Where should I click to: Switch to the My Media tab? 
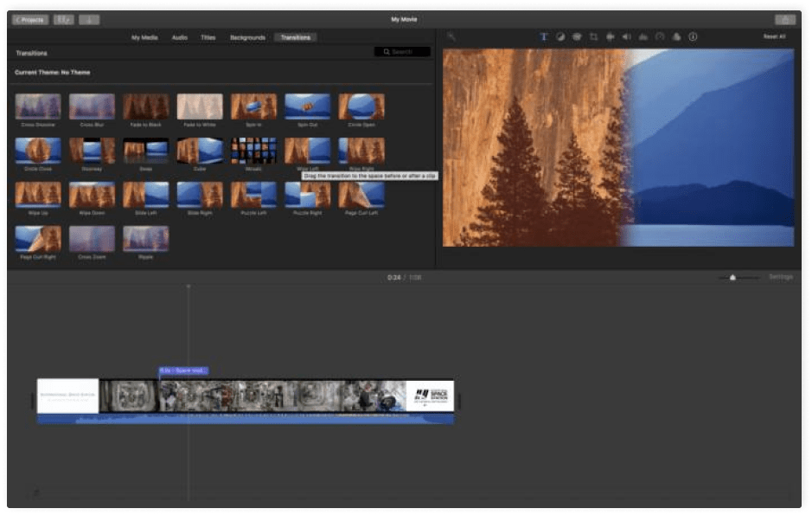(144, 37)
